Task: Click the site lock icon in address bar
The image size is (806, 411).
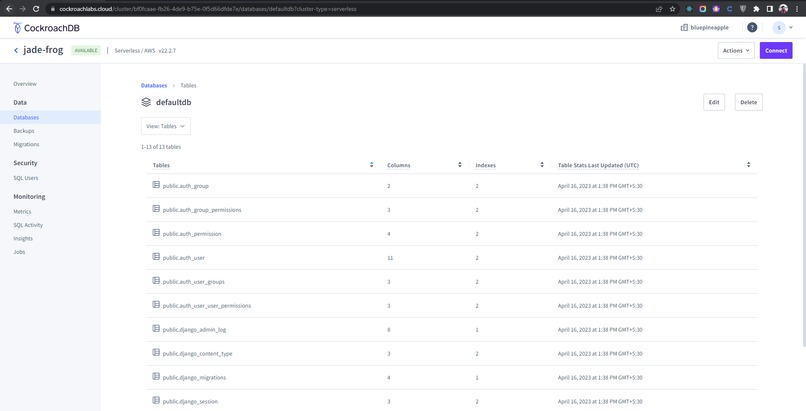Action: [x=52, y=9]
